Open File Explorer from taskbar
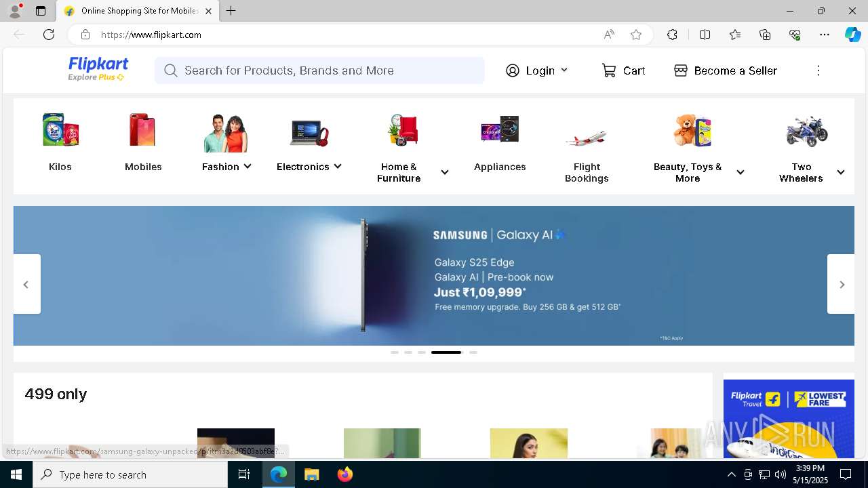Screen dimensions: 868x488 (x=311, y=474)
